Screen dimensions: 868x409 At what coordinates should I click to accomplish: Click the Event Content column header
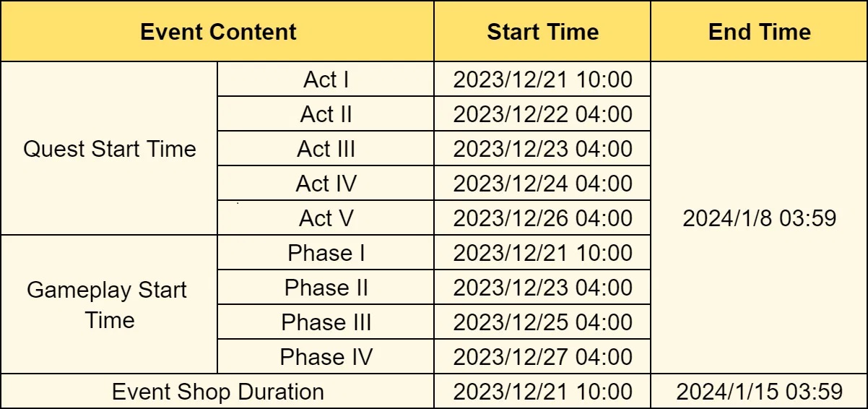coord(218,32)
